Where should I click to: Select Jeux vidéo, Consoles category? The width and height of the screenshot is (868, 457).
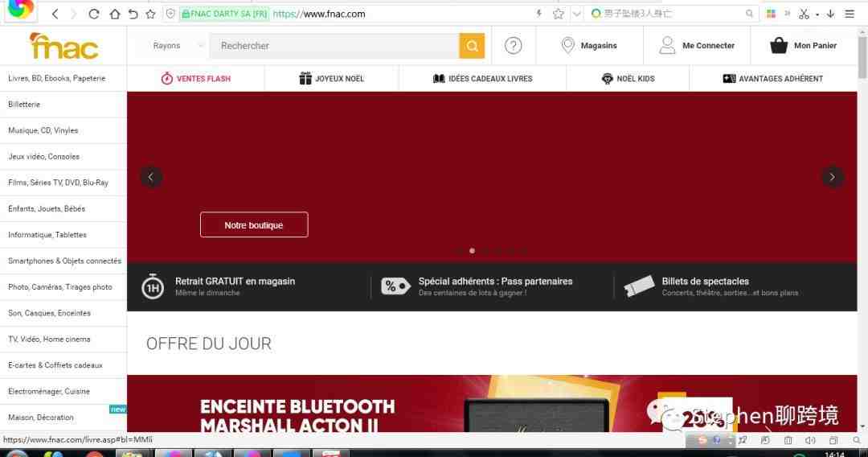(x=63, y=156)
